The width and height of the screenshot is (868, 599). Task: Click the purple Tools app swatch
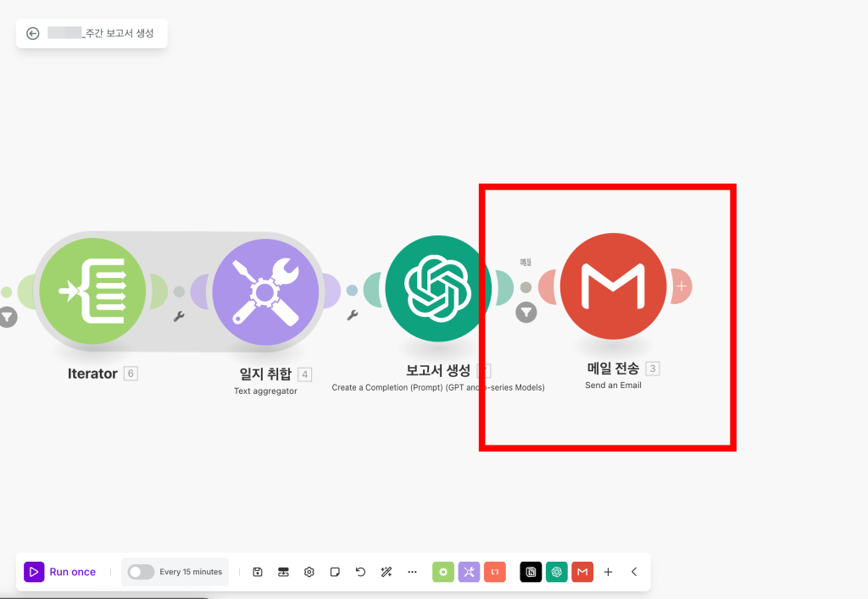click(468, 572)
